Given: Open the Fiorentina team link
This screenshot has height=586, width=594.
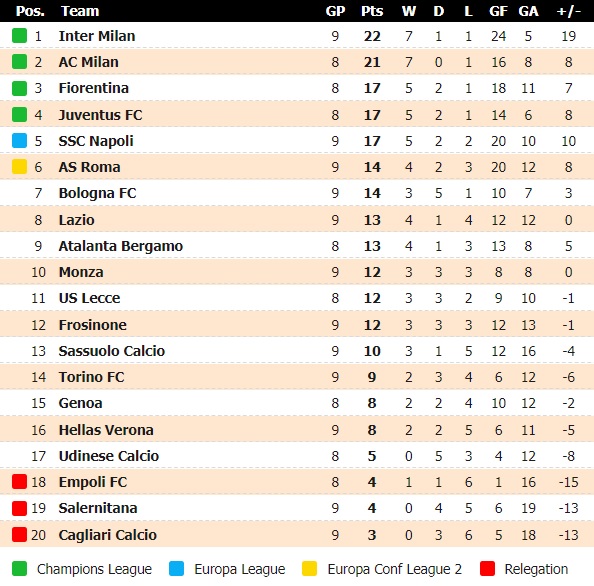Looking at the screenshot, I should 94,88.
